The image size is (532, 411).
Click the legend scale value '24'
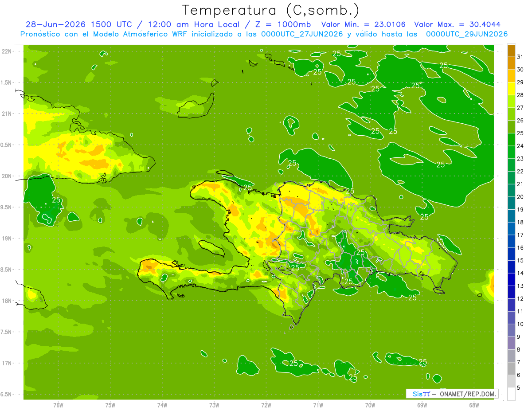(520, 146)
